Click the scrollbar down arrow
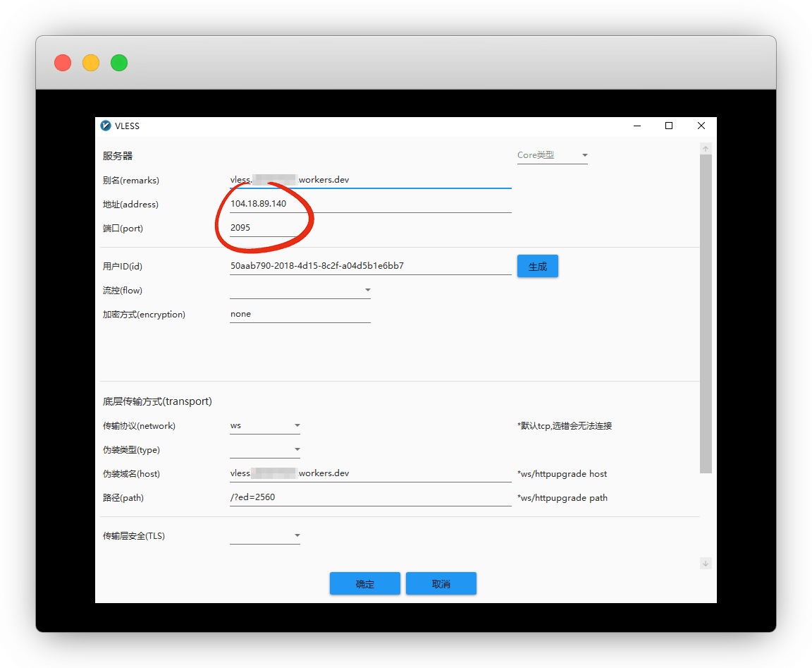 [x=706, y=563]
